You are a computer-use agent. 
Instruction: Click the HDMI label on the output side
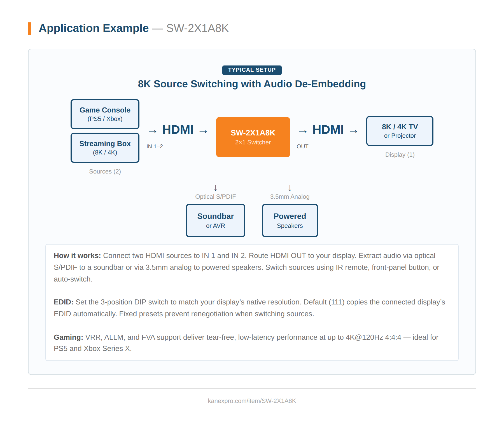pos(328,130)
